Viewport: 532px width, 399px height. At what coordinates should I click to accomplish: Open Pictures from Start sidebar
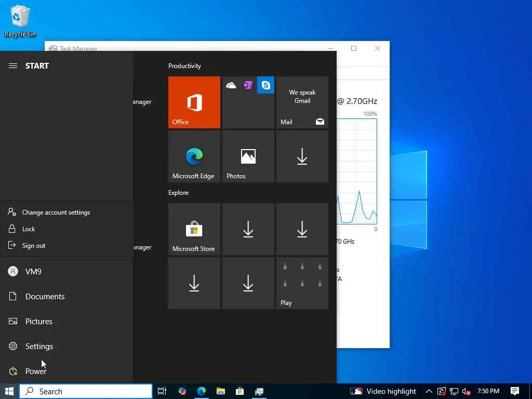(x=66, y=321)
